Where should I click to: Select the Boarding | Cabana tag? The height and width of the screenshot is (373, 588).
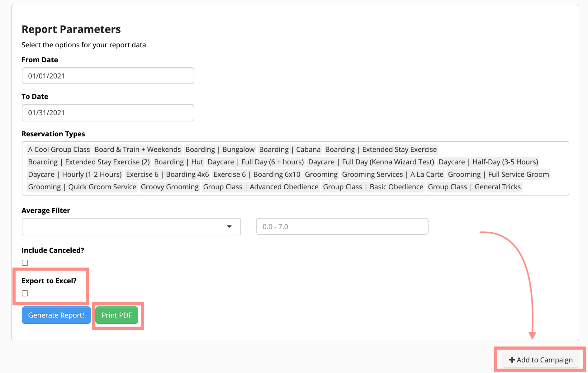(290, 149)
